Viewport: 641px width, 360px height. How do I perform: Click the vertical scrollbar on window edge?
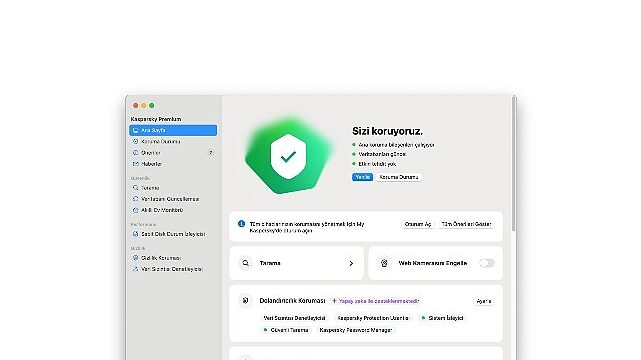pyautogui.click(x=513, y=163)
